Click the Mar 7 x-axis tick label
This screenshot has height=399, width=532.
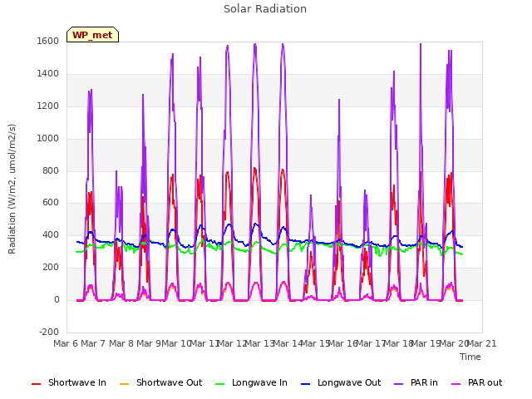[x=93, y=343]
